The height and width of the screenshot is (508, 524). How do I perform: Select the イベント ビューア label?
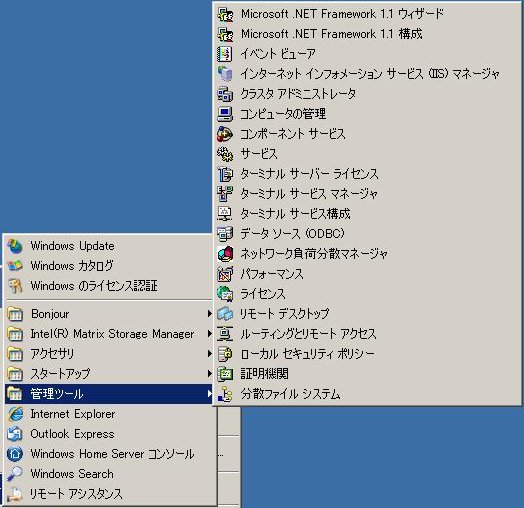[278, 54]
